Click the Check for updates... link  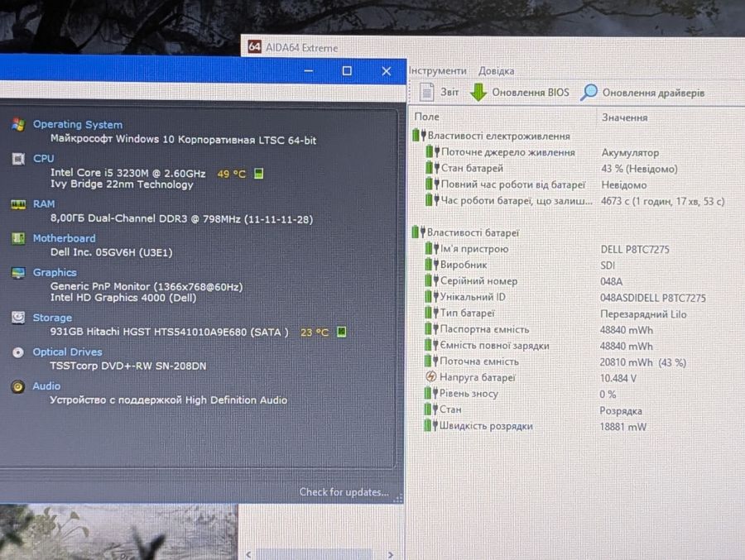[344, 491]
